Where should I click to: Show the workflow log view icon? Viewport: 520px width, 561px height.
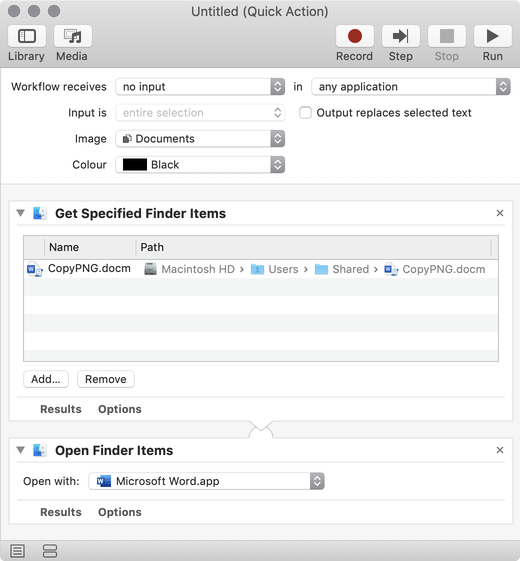(18, 551)
